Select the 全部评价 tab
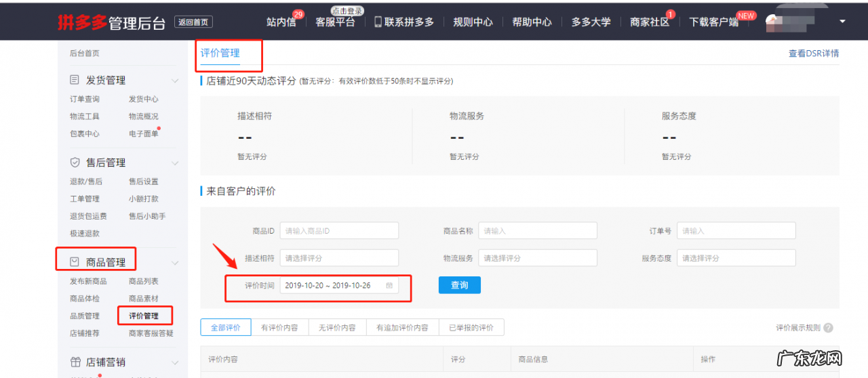 (226, 327)
